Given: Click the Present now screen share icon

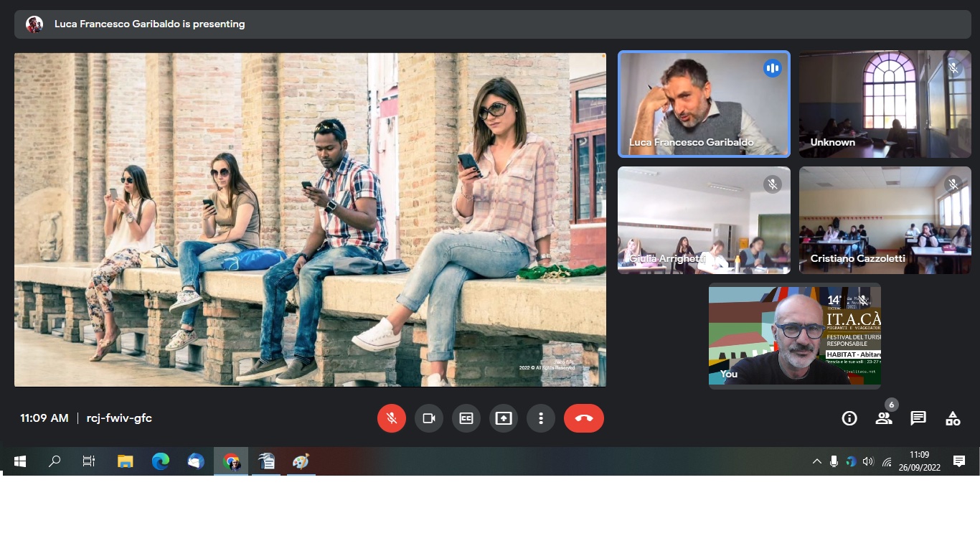Looking at the screenshot, I should click(x=504, y=418).
